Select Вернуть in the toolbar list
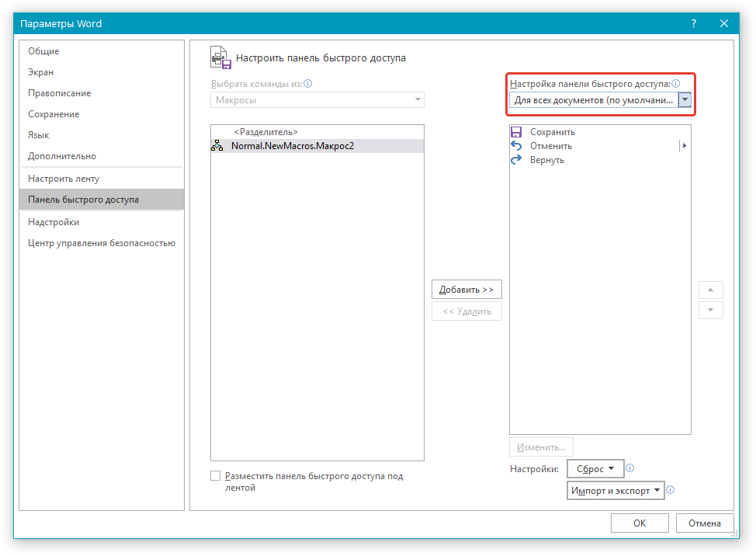 tap(600, 160)
